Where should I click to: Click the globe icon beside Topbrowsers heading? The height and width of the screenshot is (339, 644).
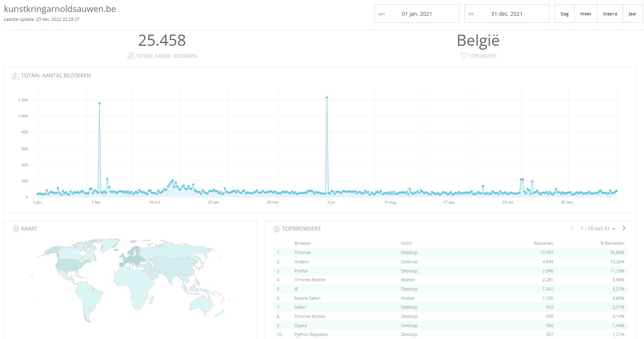276,229
